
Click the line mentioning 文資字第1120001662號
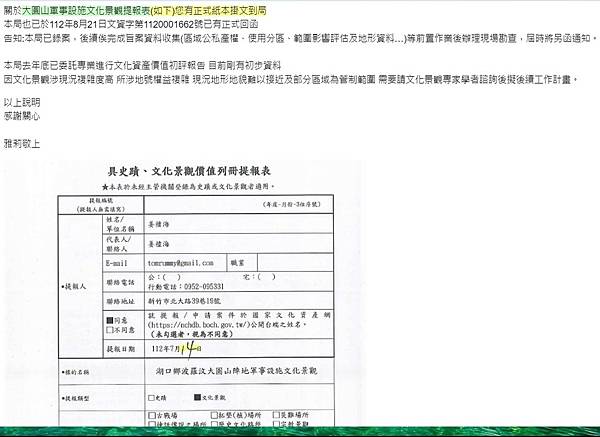(131, 24)
